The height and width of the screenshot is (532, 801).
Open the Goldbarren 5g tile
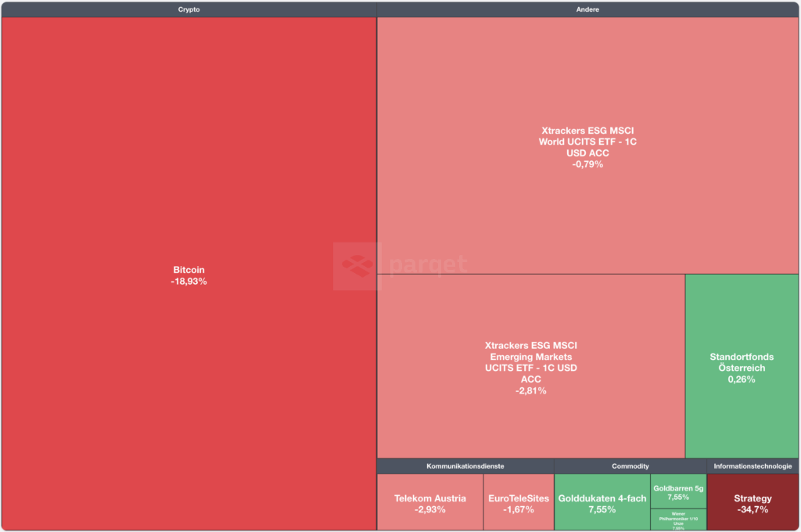point(678,491)
